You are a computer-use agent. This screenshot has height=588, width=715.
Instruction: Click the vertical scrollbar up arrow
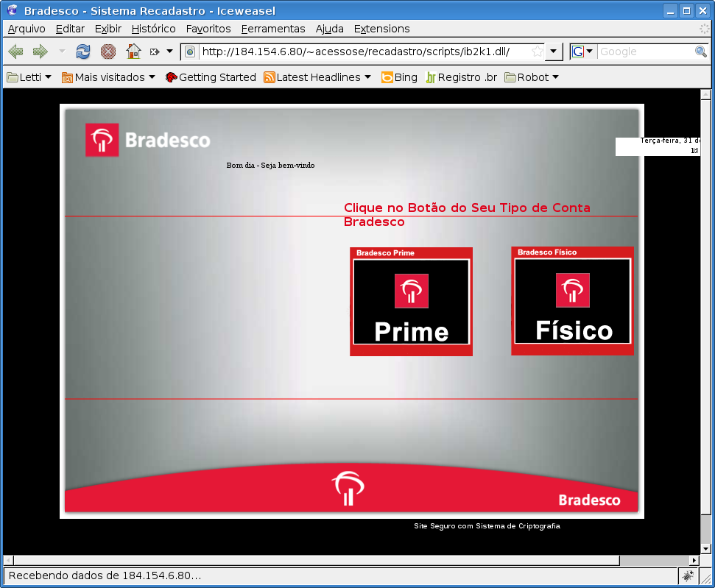pos(705,94)
